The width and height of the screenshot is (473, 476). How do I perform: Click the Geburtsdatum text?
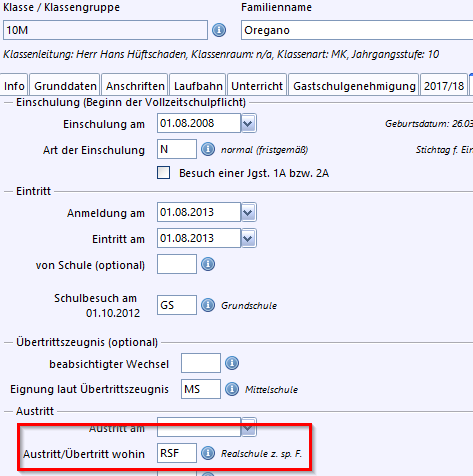pyautogui.click(x=429, y=124)
